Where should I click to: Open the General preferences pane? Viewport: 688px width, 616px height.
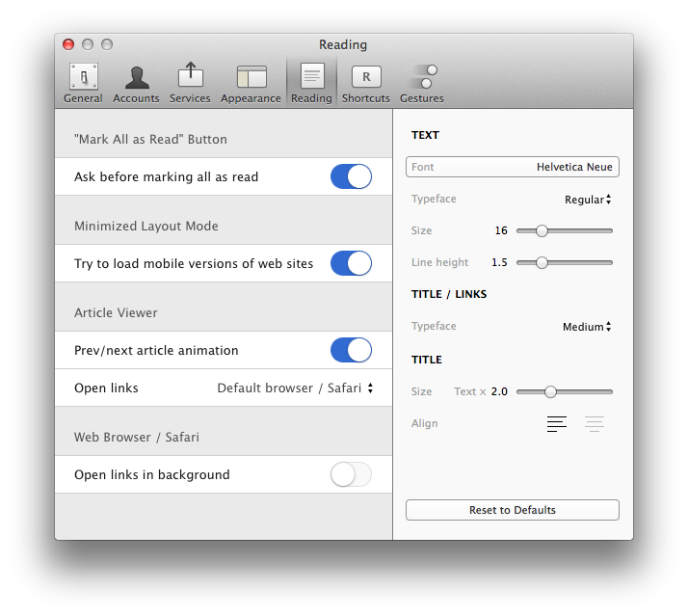click(83, 83)
